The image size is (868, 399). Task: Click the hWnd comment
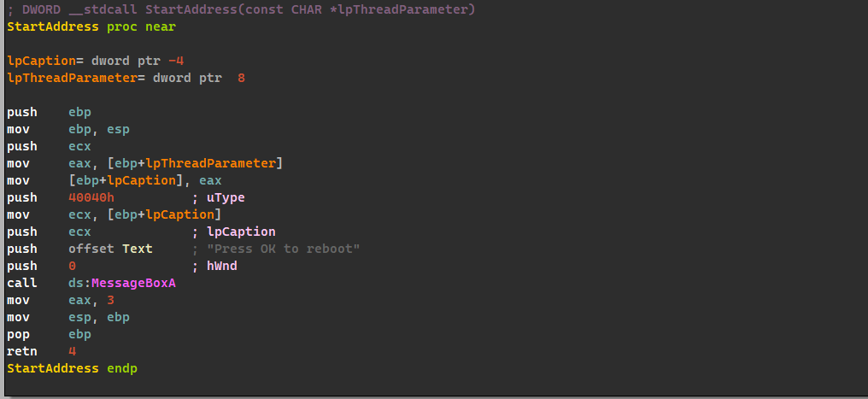pos(221,266)
